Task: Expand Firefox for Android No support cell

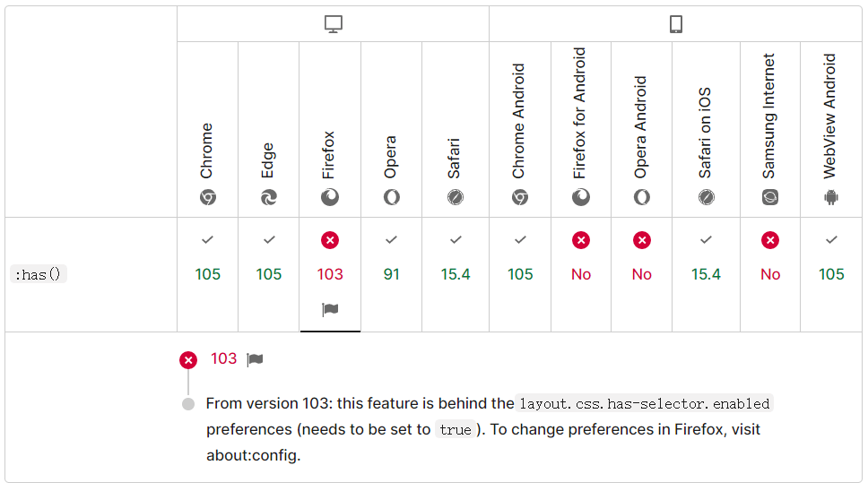Action: point(581,275)
